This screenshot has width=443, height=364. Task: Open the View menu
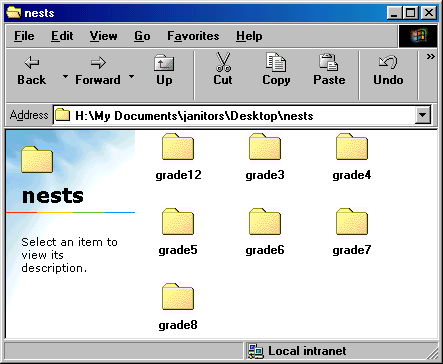(x=103, y=36)
